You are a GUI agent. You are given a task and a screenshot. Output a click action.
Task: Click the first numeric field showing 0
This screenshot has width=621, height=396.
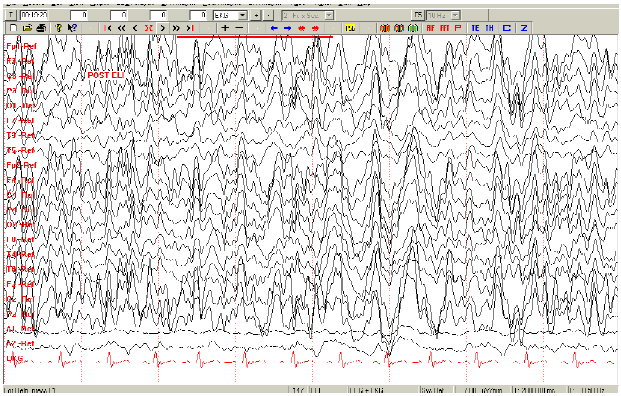click(79, 15)
